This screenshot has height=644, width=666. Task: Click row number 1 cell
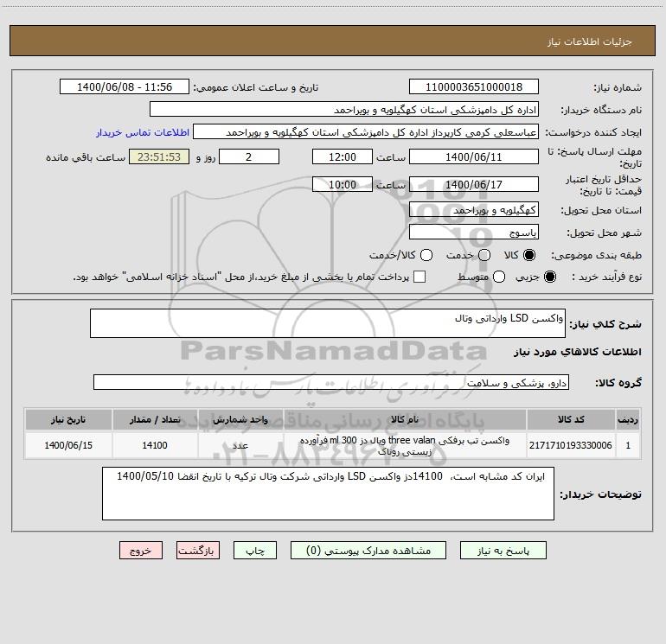click(x=628, y=445)
